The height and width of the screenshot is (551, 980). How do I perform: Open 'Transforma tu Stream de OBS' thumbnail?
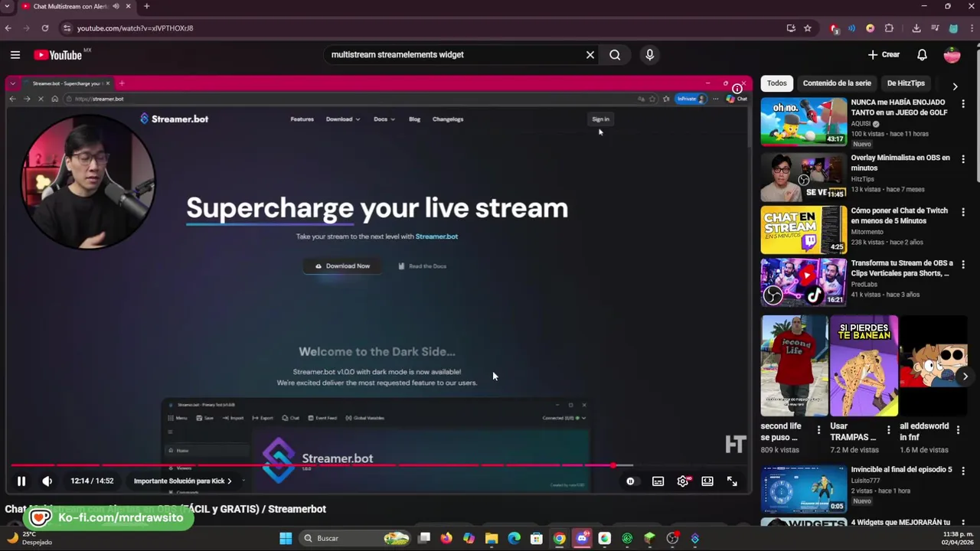(803, 282)
